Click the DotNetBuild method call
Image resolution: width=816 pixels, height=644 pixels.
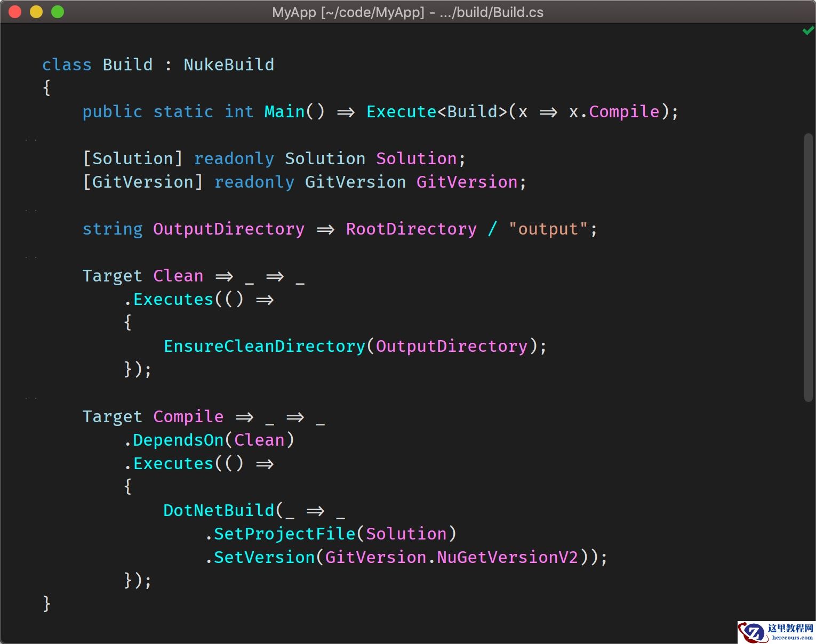point(218,510)
